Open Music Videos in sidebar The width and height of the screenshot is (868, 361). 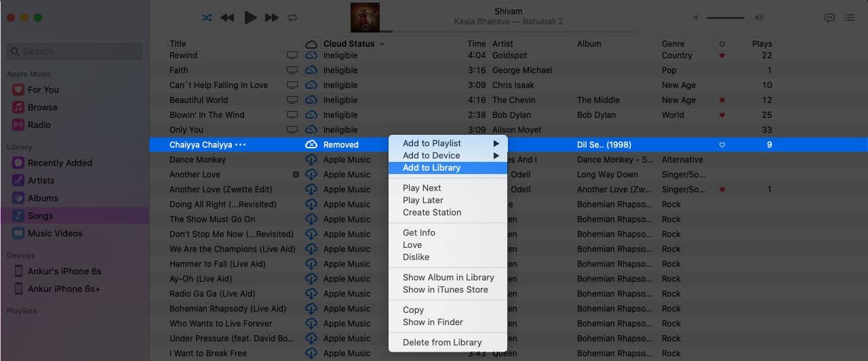55,233
